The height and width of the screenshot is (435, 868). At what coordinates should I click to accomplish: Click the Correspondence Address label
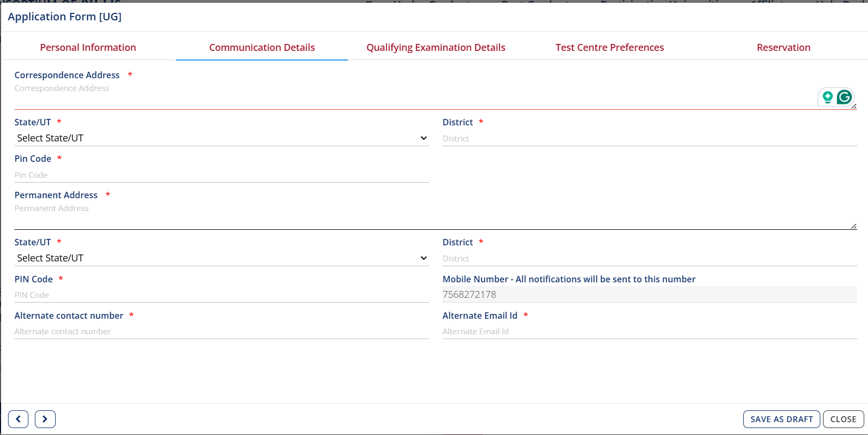[x=67, y=75]
